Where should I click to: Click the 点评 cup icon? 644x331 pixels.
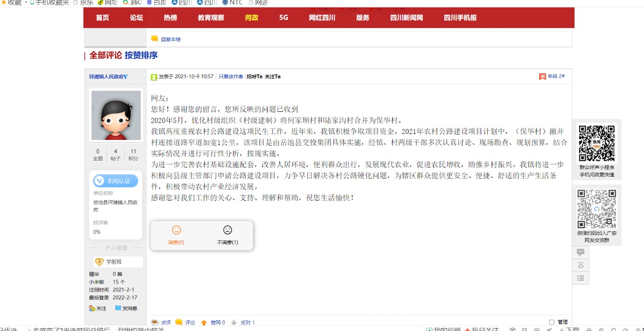pos(155,322)
